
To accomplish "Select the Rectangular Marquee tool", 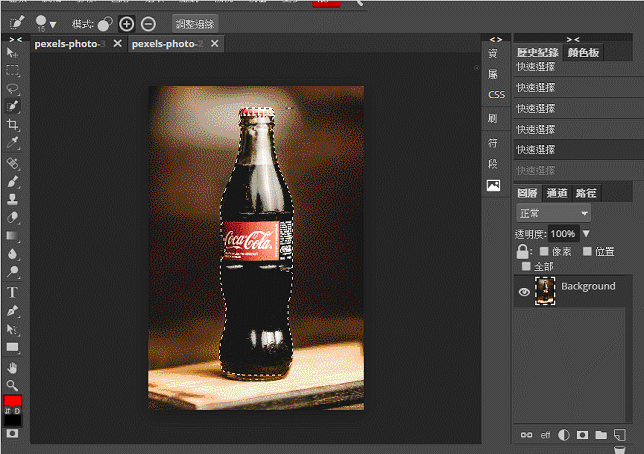I will click(x=12, y=70).
